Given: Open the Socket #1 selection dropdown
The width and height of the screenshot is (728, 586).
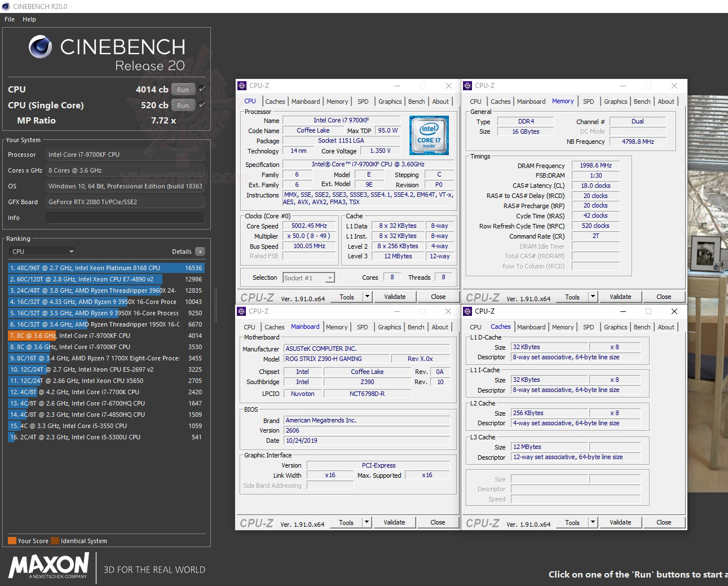Looking at the screenshot, I should point(308,277).
